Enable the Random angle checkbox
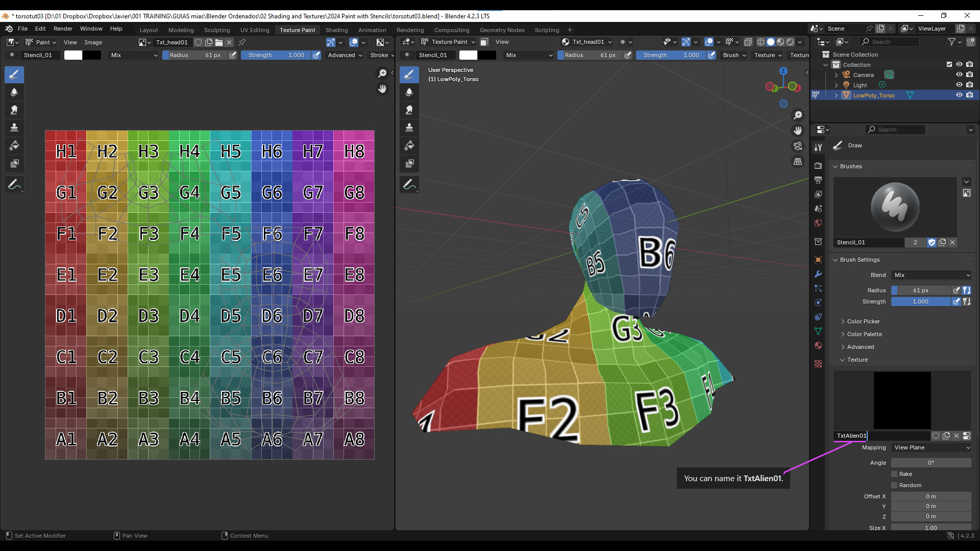 point(894,485)
